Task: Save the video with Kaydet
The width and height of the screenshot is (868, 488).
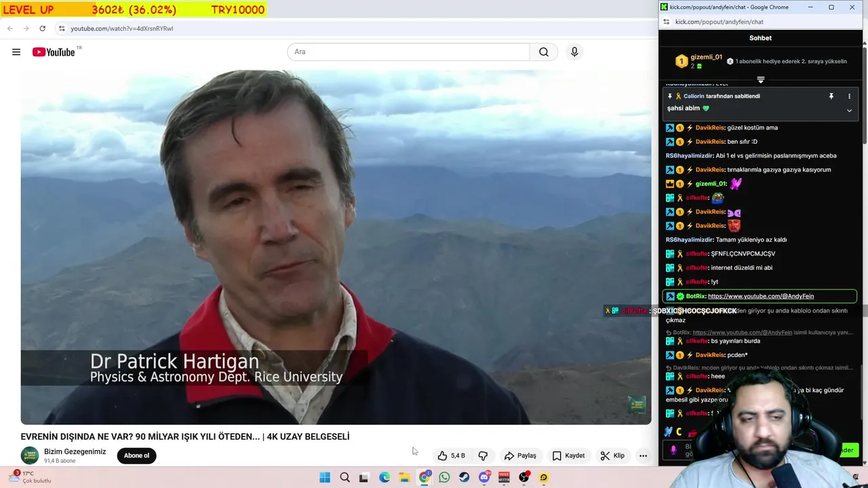Action: (568, 455)
